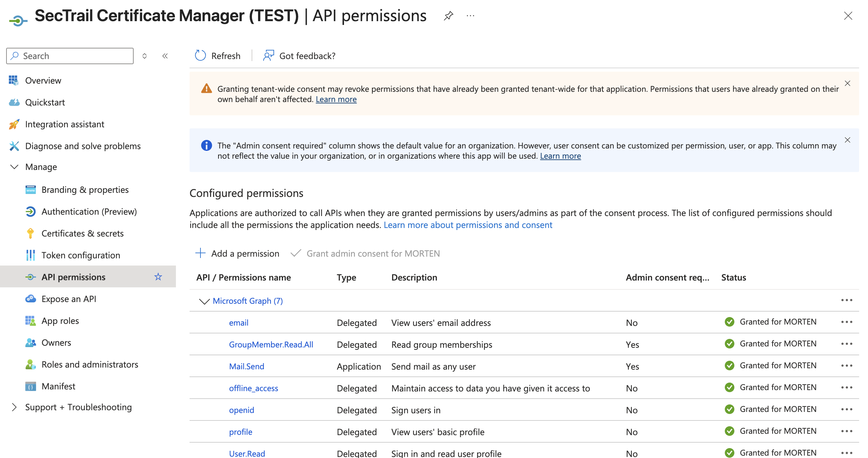Click granted checkmark icon in openid row
Image resolution: width=868 pixels, height=458 pixels.
[730, 409]
